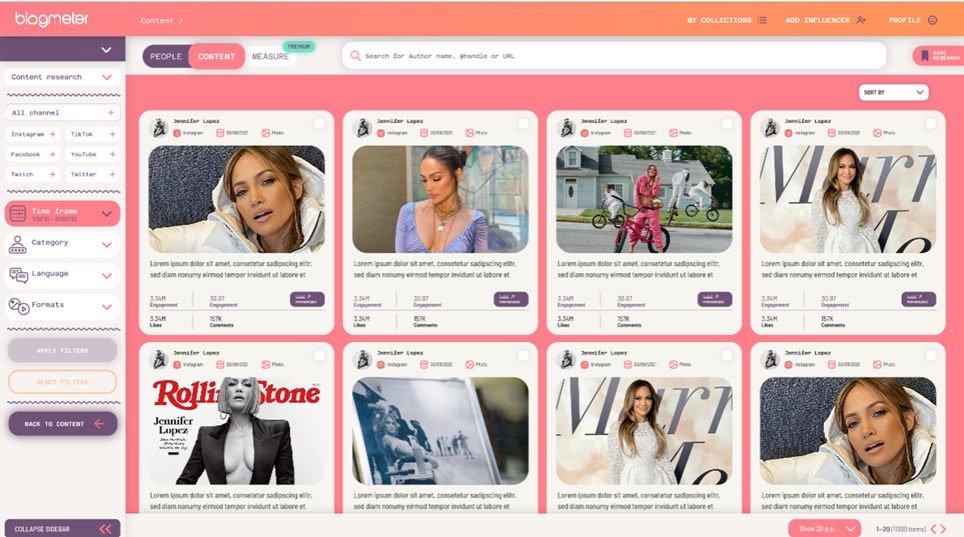Click the Save Research bookmark button
Viewport: 964px width, 537px height.
(938, 56)
